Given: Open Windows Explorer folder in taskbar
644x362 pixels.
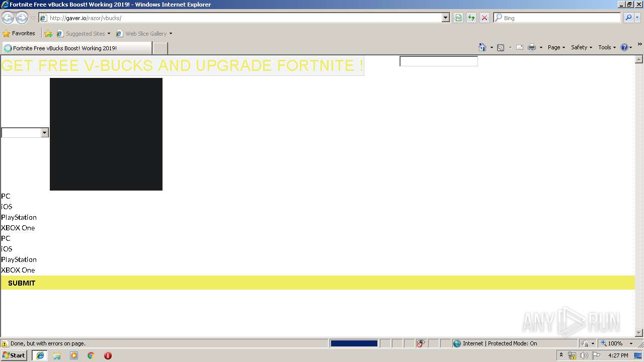Looking at the screenshot, I should pos(57,355).
